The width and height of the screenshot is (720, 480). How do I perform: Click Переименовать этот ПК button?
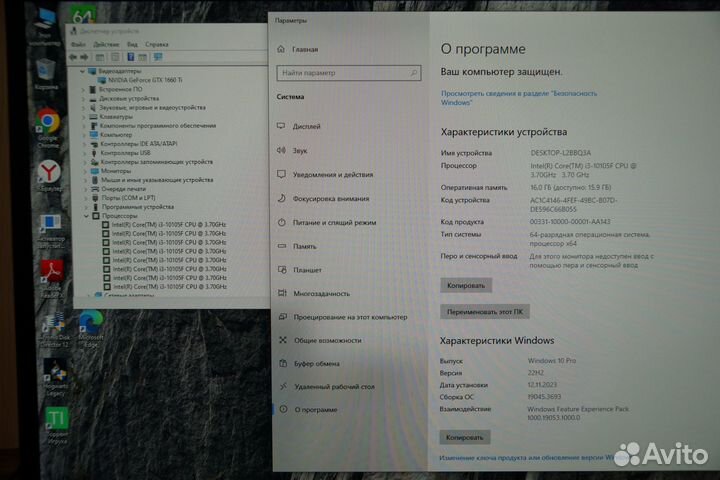click(x=485, y=311)
